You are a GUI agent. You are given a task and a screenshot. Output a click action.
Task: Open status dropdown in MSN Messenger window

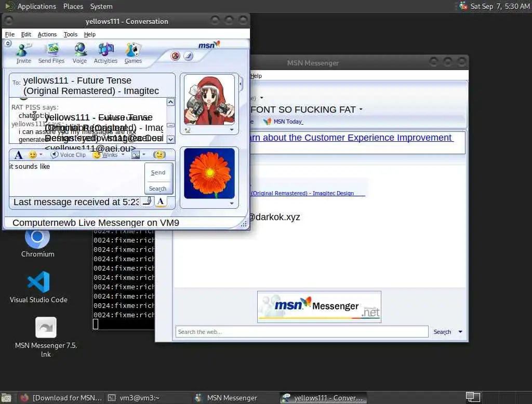262,98
